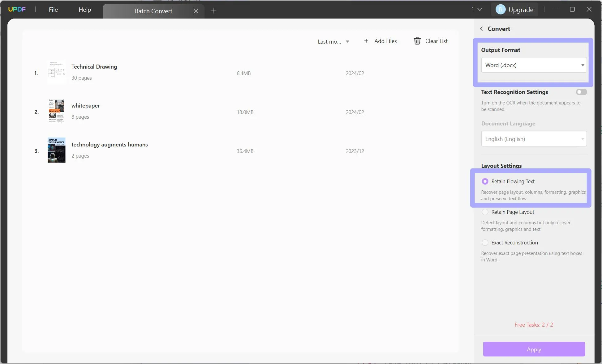Click the back arrow icon in Convert panel
This screenshot has height=364, width=602.
click(x=482, y=28)
